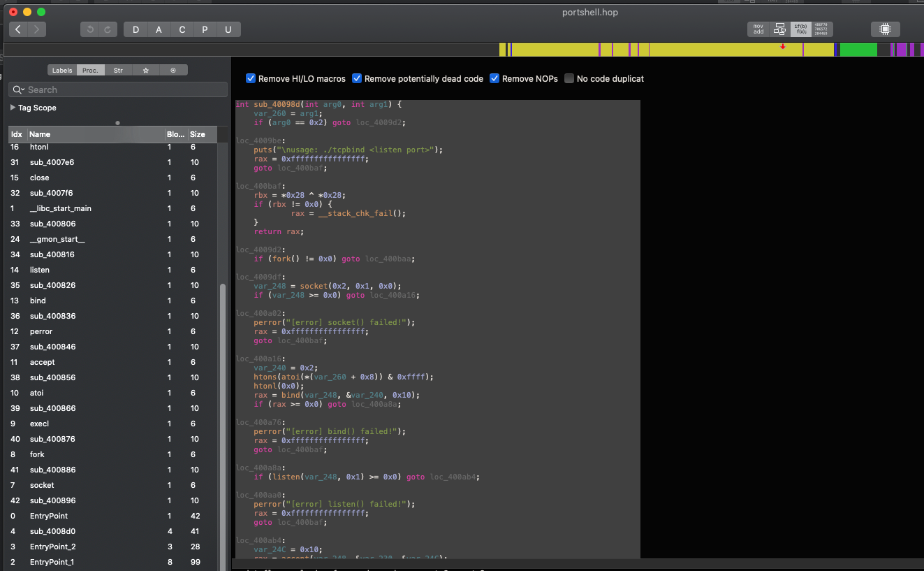Screen dimensions: 924x571
Task: Sort procedures by Name column
Action: (95, 134)
